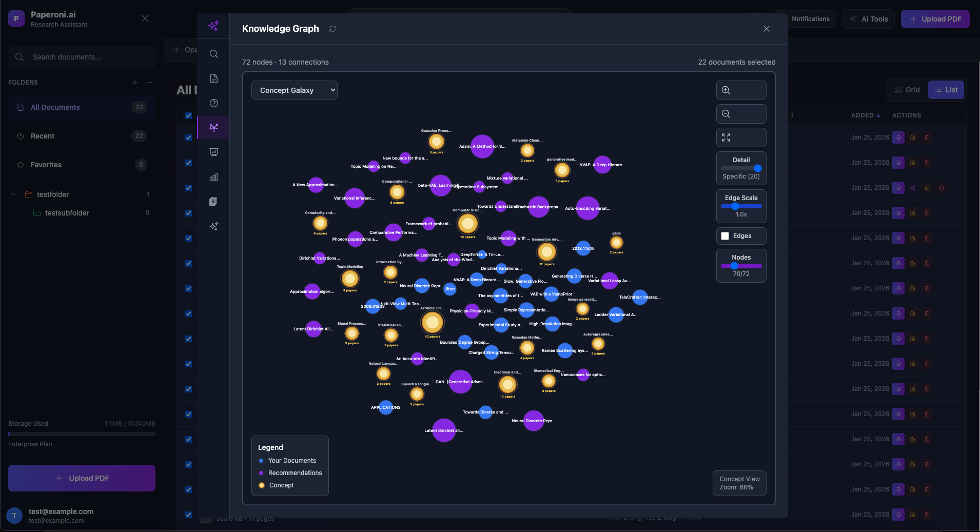
Task: Refresh the Knowledge Graph
Action: 332,29
